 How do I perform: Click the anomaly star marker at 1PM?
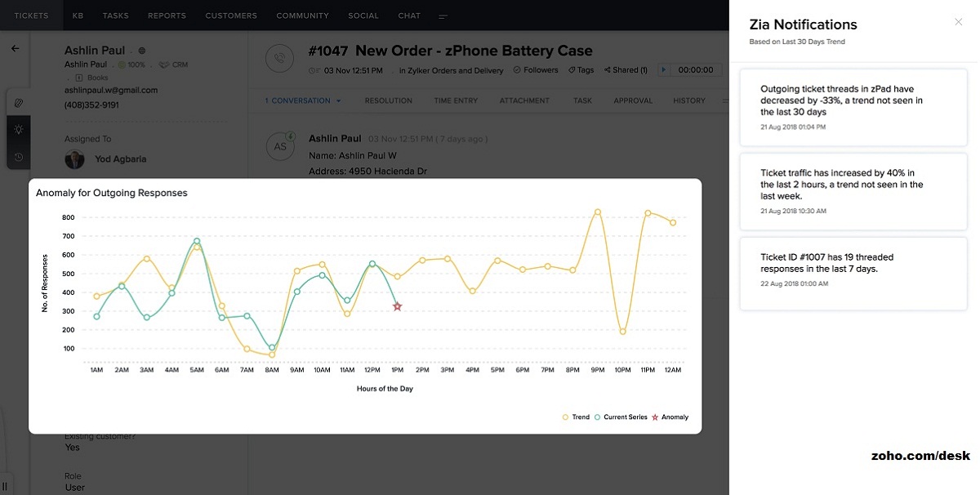[x=398, y=306]
